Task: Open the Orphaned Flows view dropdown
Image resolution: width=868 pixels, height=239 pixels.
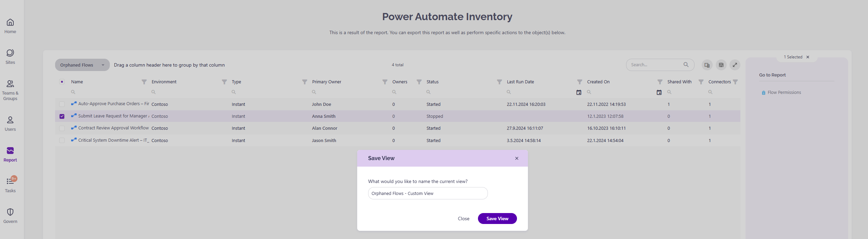Action: tap(82, 65)
